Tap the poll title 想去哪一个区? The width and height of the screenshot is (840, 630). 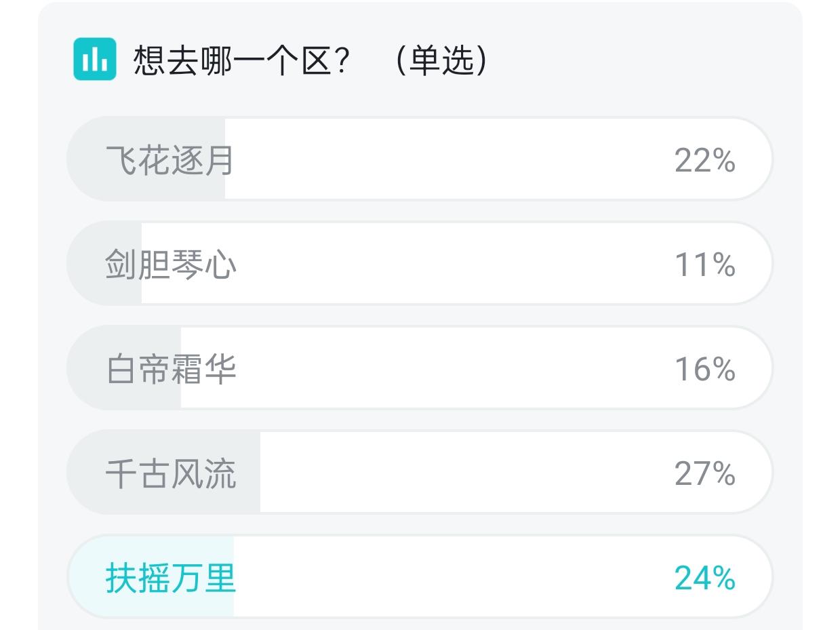pyautogui.click(x=241, y=60)
